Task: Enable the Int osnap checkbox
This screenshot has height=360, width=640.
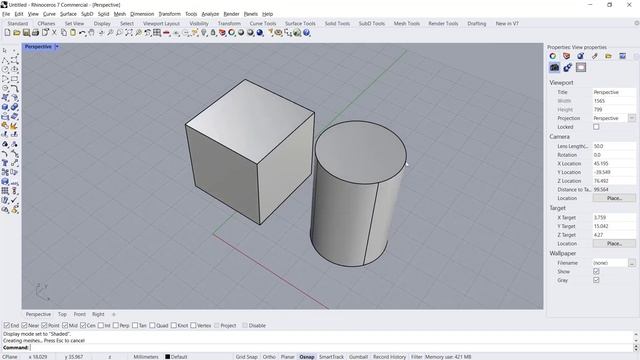Action: [100, 325]
